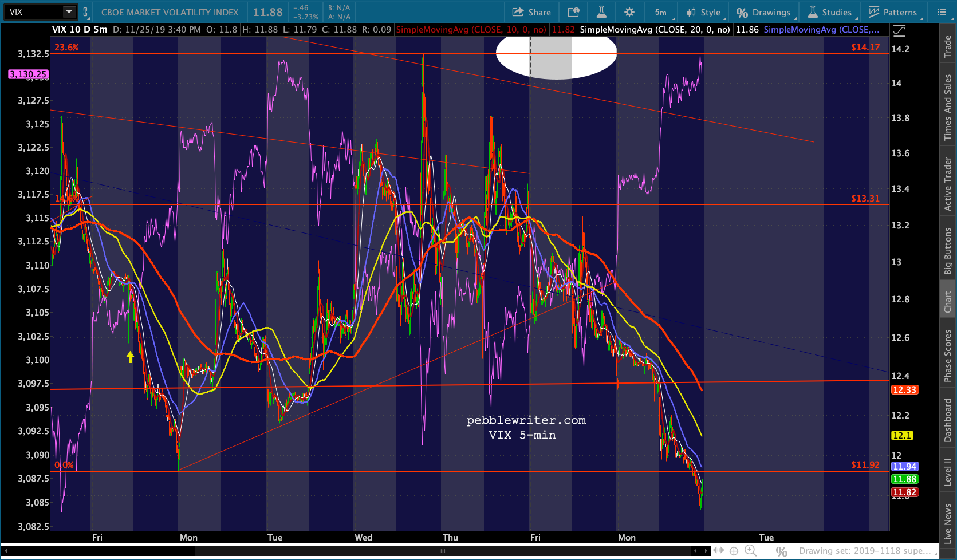Click the horizontal chart scrollbar thumb
Viewport: 957px width, 560px height.
(x=443, y=551)
